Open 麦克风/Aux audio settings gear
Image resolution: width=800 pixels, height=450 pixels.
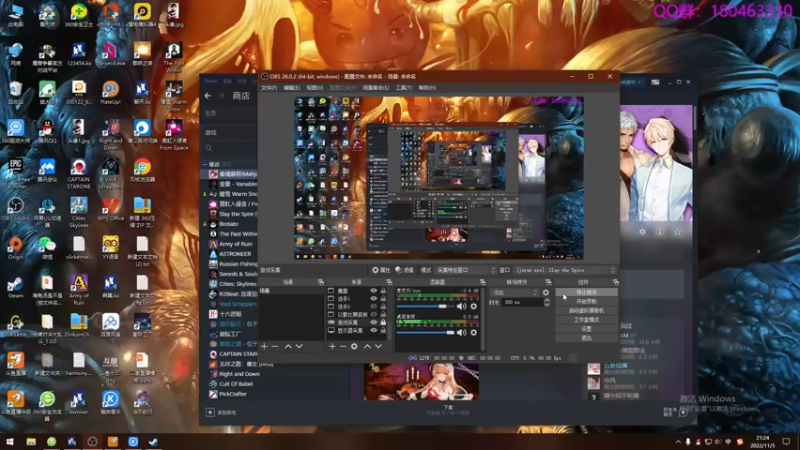tap(473, 306)
